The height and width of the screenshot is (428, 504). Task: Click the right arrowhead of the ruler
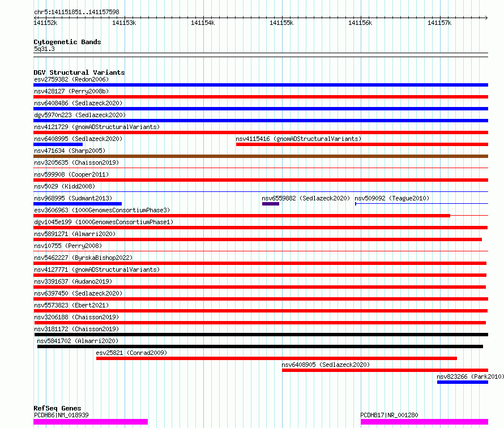point(486,18)
